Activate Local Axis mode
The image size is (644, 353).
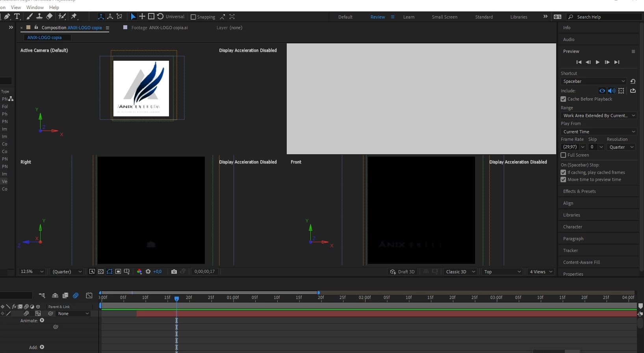coord(101,17)
